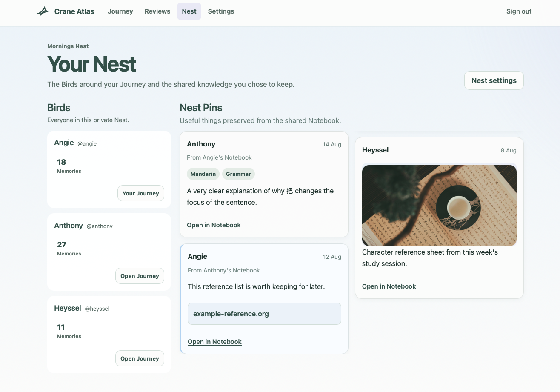
Task: Select the Nest nav tab
Action: tap(189, 11)
